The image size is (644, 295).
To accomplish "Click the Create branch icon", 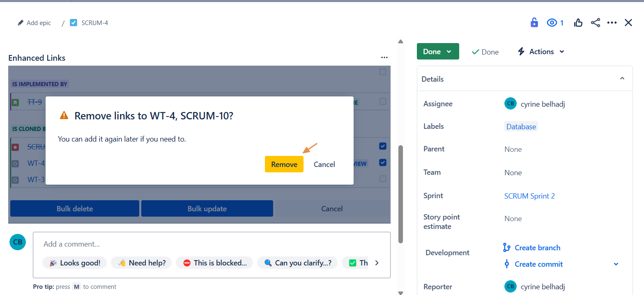I will click(x=506, y=247).
